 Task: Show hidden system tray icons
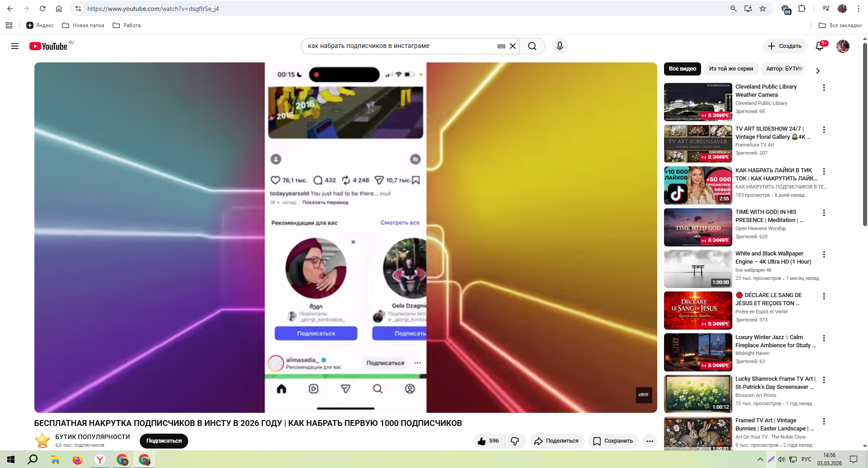coord(760,459)
